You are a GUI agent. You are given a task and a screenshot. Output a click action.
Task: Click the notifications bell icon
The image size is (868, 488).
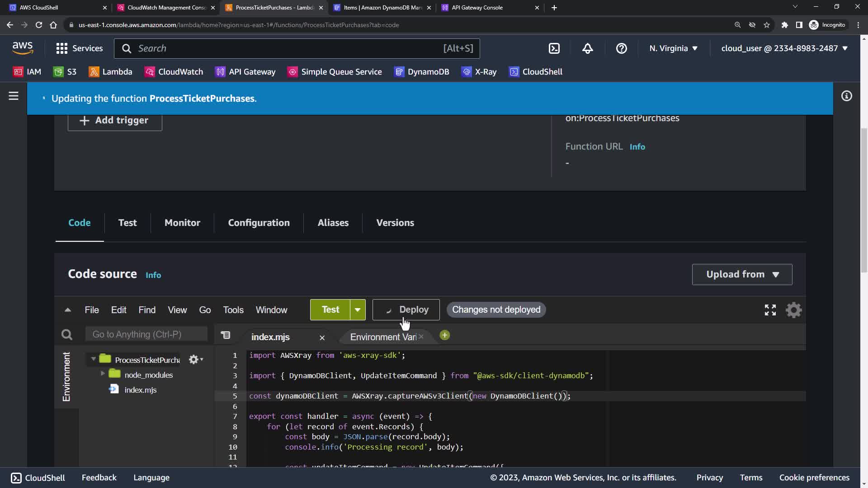point(587,48)
